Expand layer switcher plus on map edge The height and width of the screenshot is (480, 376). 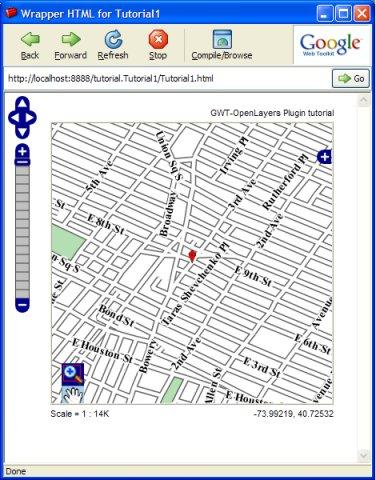pos(325,157)
